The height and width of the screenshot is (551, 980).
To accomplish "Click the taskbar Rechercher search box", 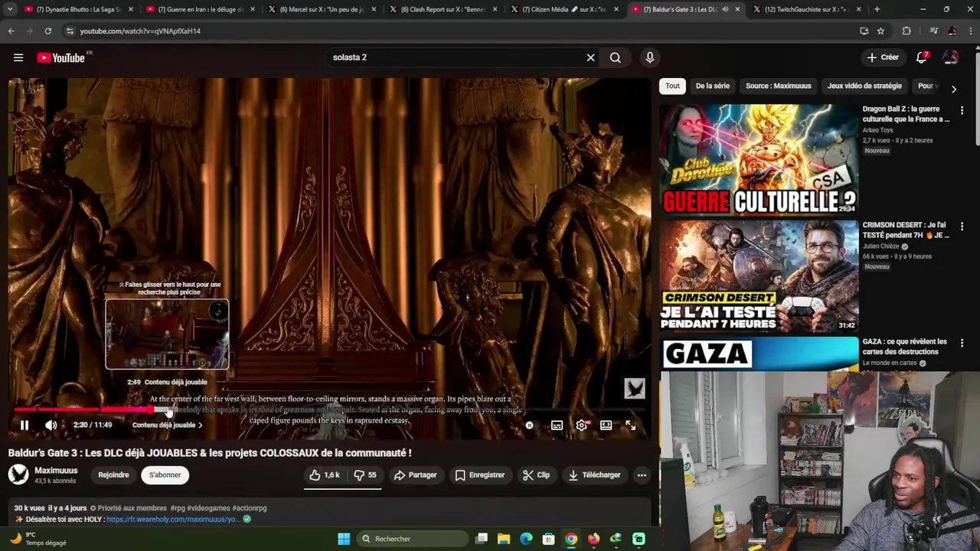I will coord(412,539).
